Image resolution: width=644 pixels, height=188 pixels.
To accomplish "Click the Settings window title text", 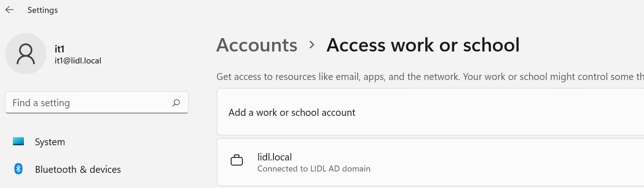I will [x=43, y=10].
